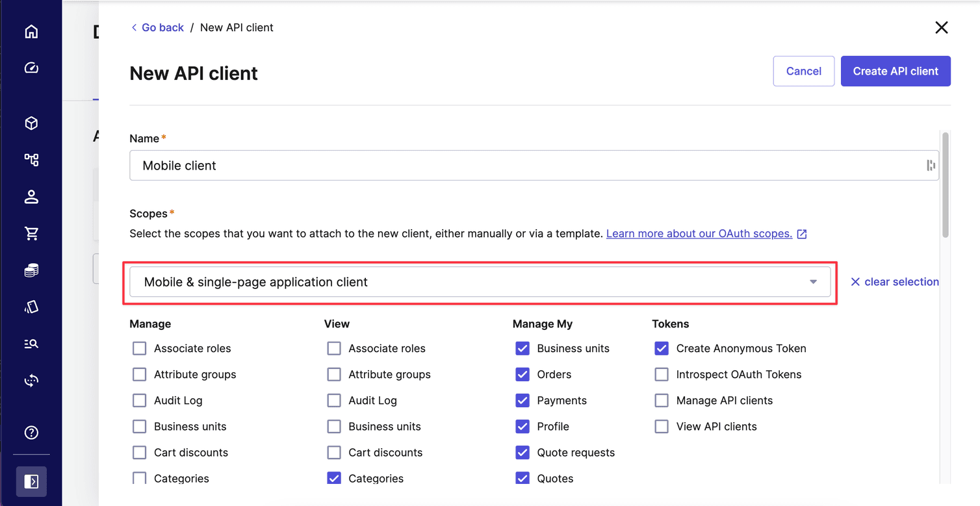Image resolution: width=980 pixels, height=506 pixels.
Task: Open the Audit log search icon
Action: pos(31,344)
